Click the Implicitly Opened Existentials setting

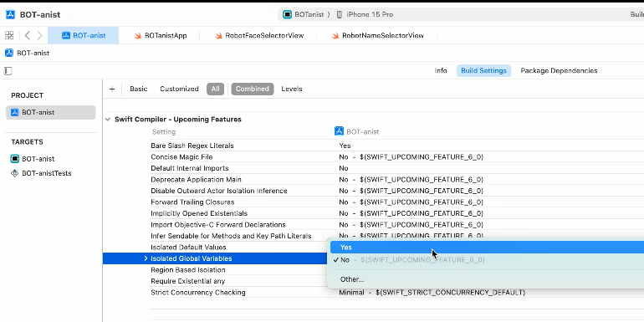pyautogui.click(x=199, y=213)
